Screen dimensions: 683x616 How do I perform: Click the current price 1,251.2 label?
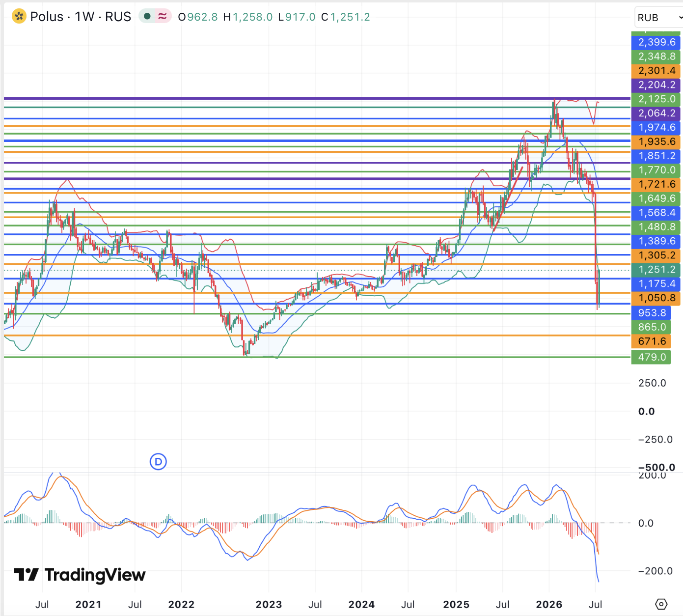click(x=656, y=270)
